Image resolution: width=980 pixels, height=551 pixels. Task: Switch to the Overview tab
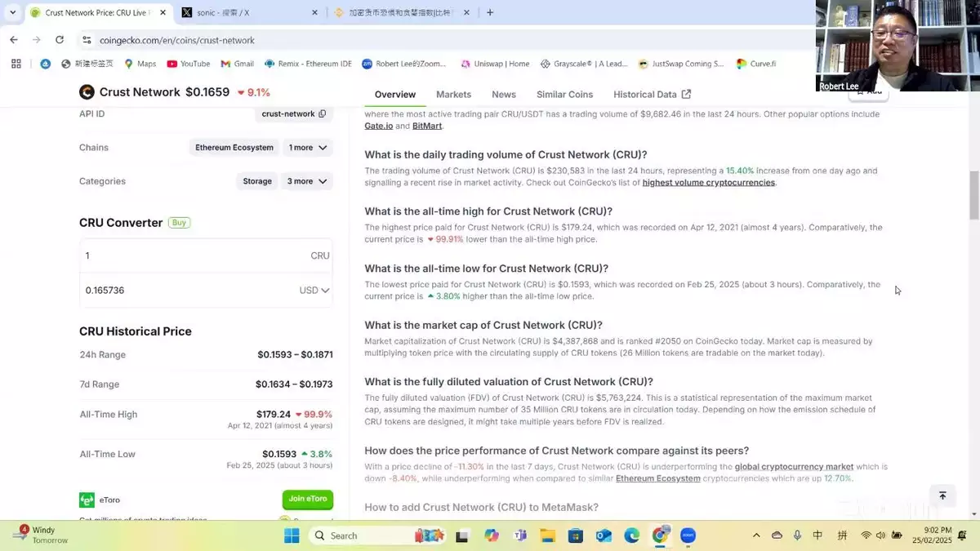click(x=395, y=95)
